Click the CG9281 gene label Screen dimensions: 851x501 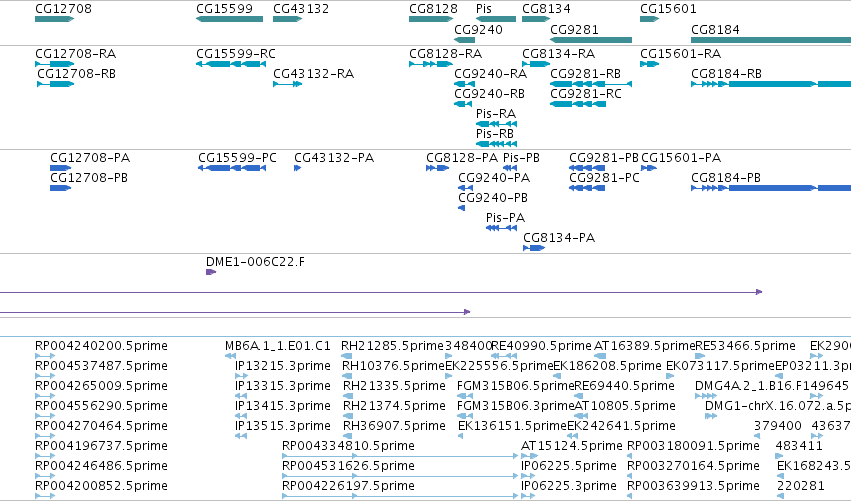(x=574, y=29)
